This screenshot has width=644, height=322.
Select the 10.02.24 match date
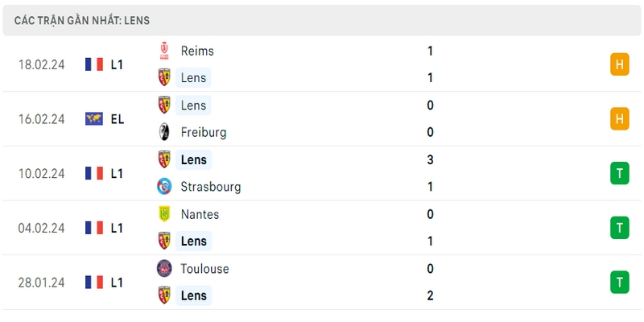[x=42, y=173]
